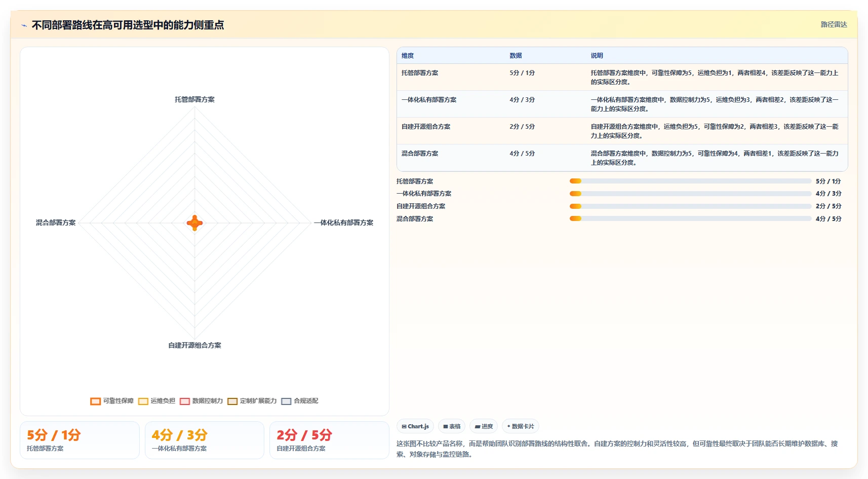Toggle the 合规适配 legend item

300,401
